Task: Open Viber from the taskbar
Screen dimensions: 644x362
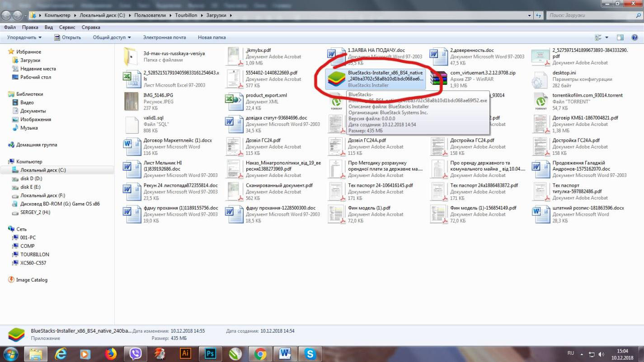Action: (135, 354)
